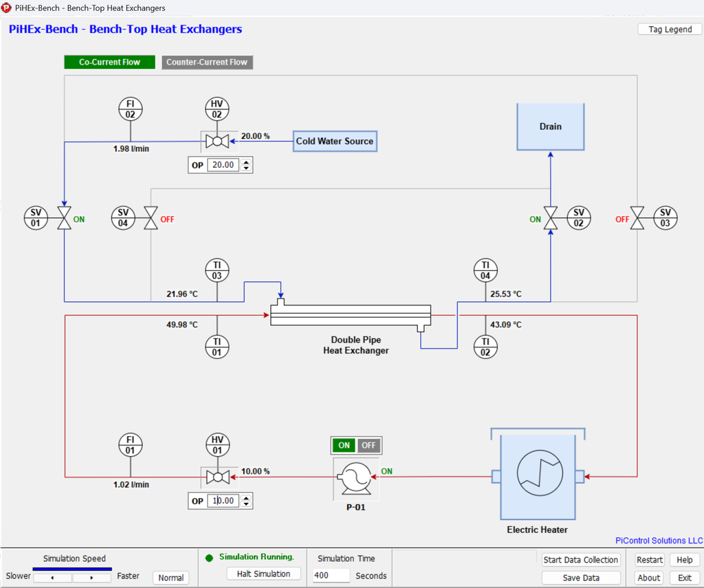Toggle the SV-04 valve symbol marked OFF
The image size is (704, 588).
(x=151, y=218)
